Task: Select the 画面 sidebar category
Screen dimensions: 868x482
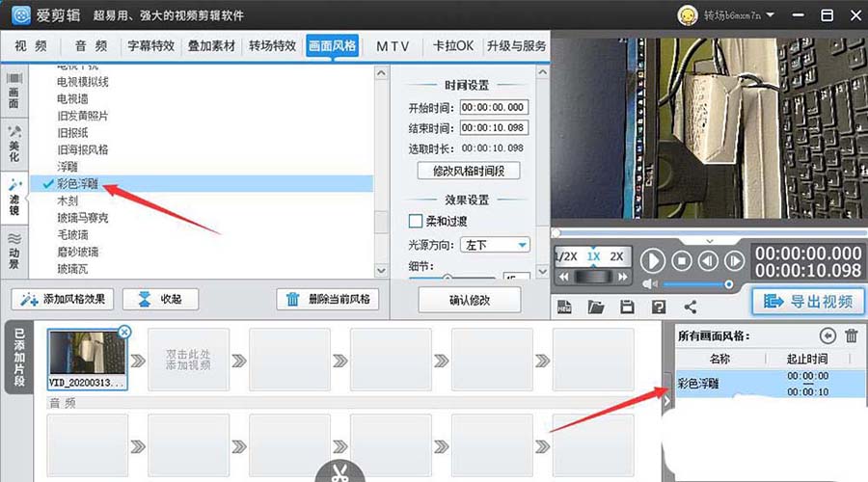Action: (x=14, y=91)
